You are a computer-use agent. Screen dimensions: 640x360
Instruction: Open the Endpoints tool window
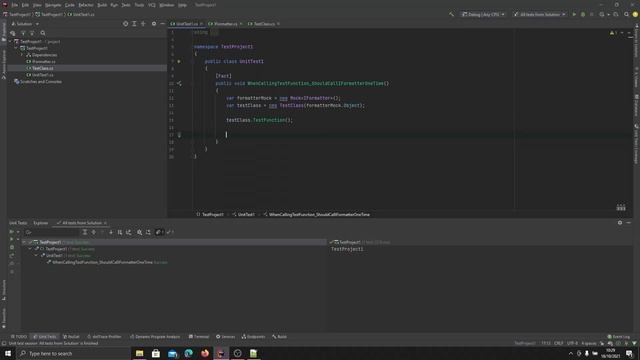[x=253, y=337]
